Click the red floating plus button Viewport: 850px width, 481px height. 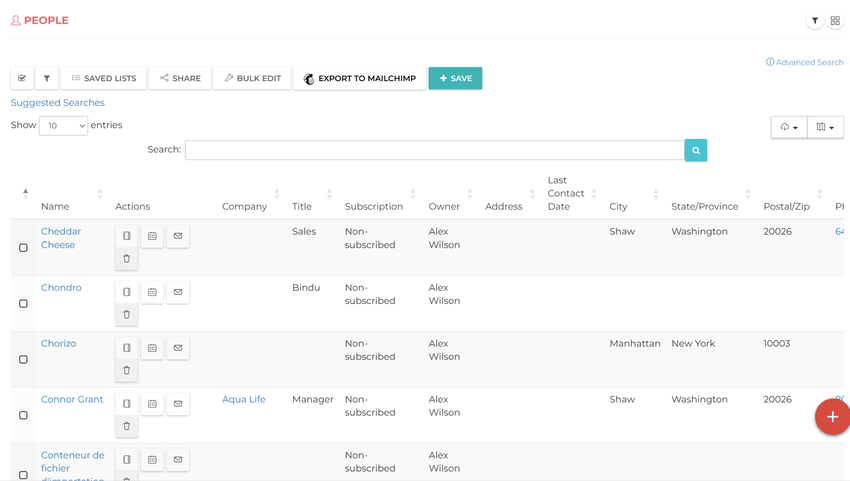832,417
